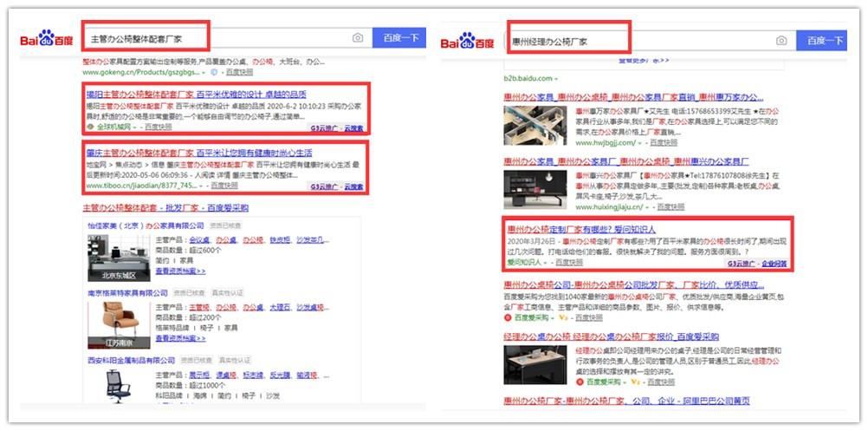Open result titled 揭阳主管办公椅整体配套厂家
This screenshot has height=431, width=868.
[197, 95]
